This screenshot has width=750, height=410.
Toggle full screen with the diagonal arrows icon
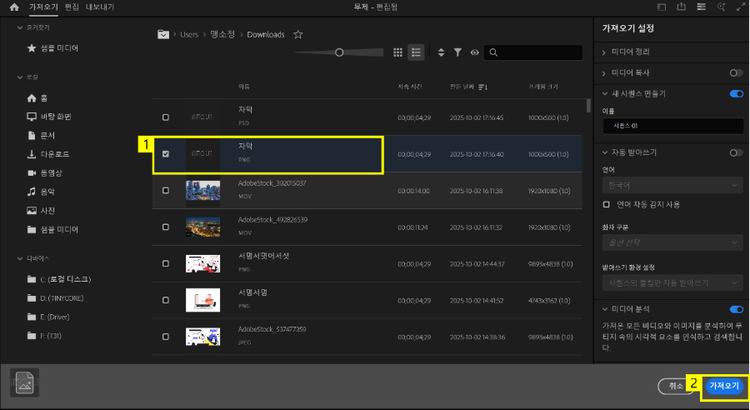click(740, 7)
